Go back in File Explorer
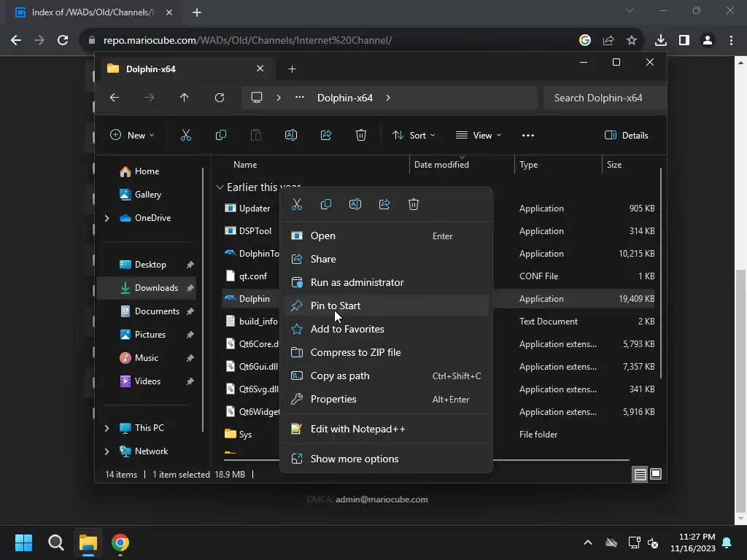 point(115,98)
